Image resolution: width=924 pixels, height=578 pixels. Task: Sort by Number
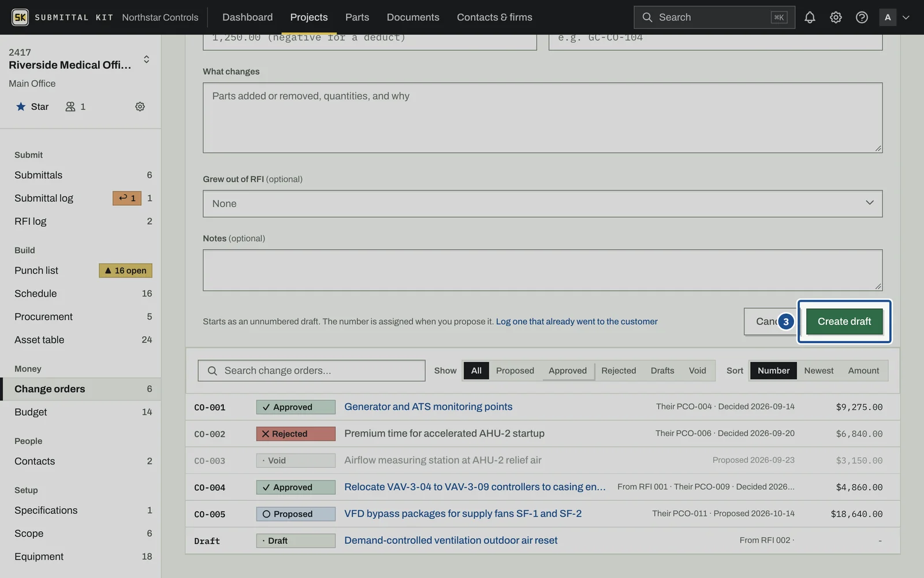(773, 370)
